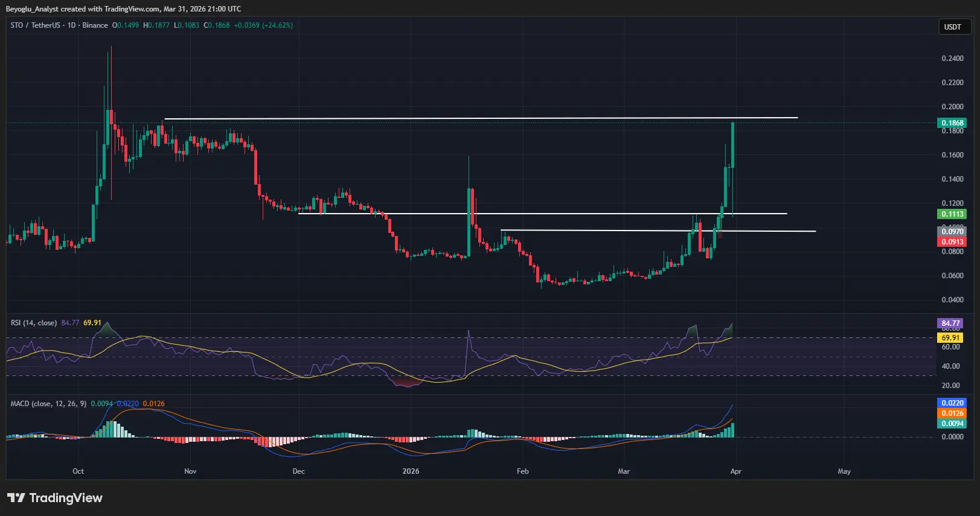The width and height of the screenshot is (980, 516).
Task: Click the teal 0.0094 histogram label
Action: 952,424
